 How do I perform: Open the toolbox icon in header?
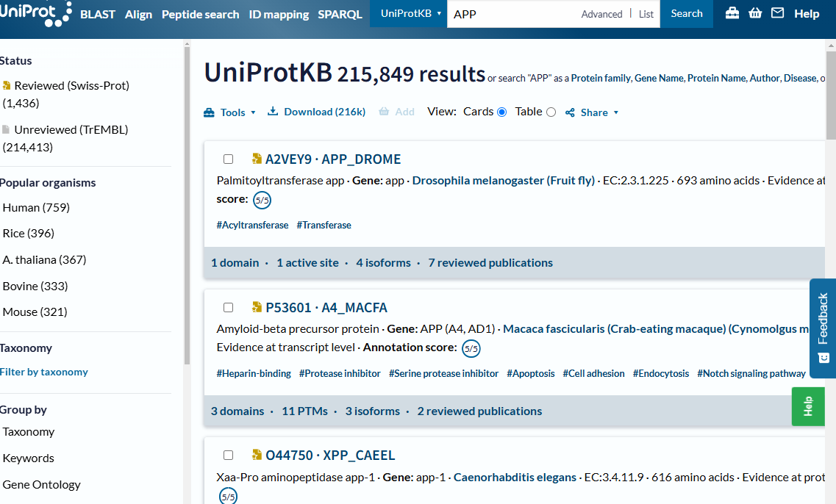click(732, 13)
